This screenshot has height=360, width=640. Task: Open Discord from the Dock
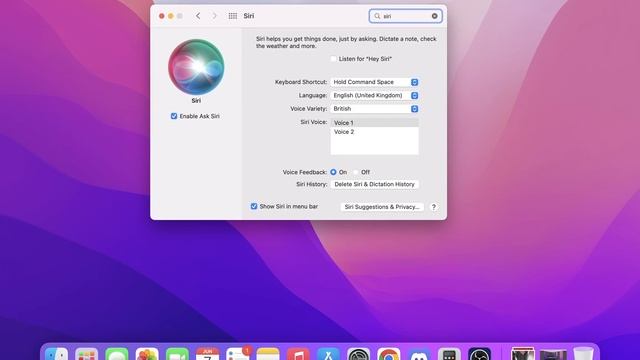click(419, 354)
